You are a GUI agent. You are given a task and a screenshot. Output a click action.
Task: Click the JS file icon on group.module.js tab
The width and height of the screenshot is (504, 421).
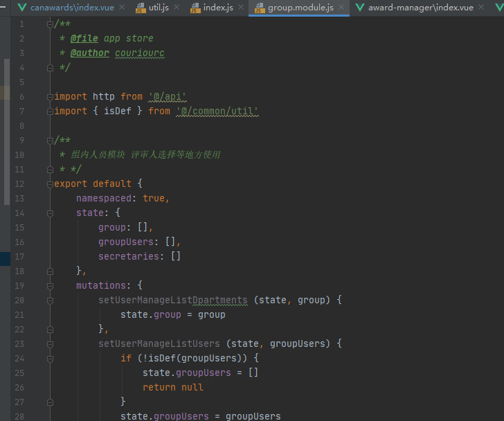tap(260, 8)
